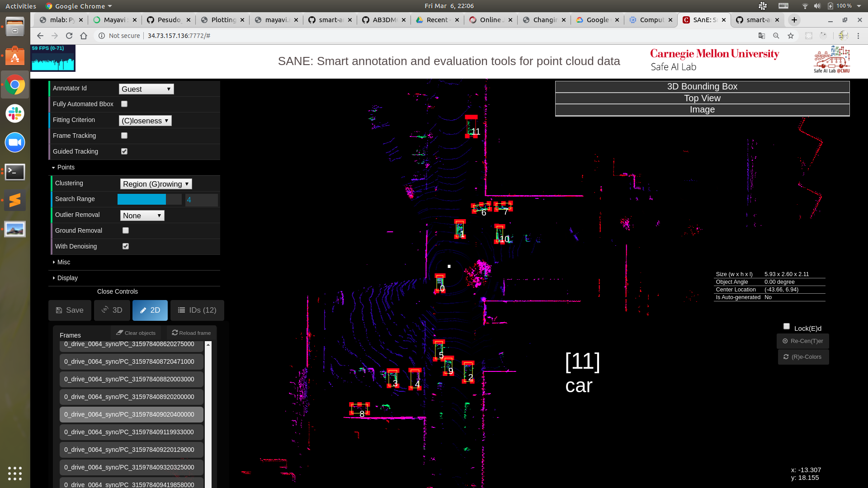Click the Clear objects eraser icon
The width and height of the screenshot is (868, 488).
pyautogui.click(x=119, y=332)
